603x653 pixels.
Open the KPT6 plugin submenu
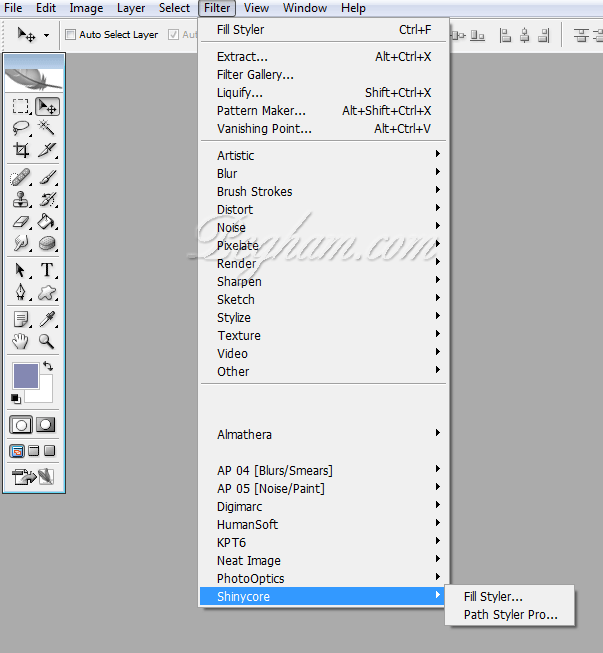click(323, 542)
